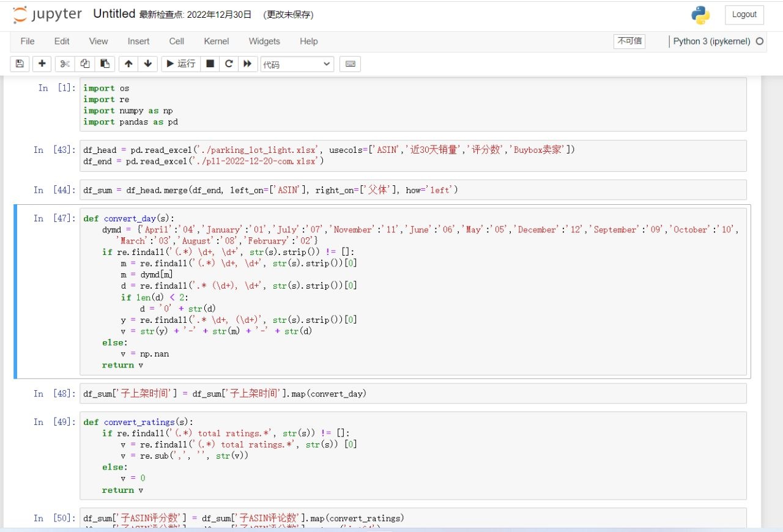The height and width of the screenshot is (532, 783).
Task: Click the In [43] prompt
Action: [x=54, y=150]
